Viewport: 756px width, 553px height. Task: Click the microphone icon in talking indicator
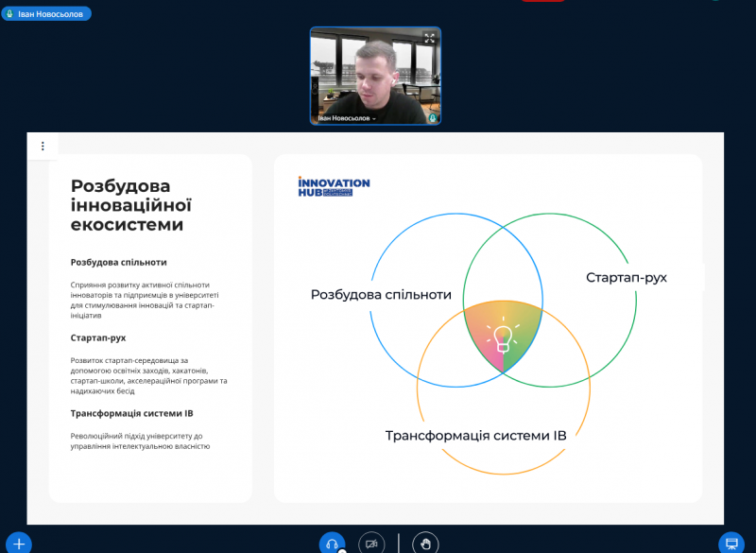click(x=9, y=14)
